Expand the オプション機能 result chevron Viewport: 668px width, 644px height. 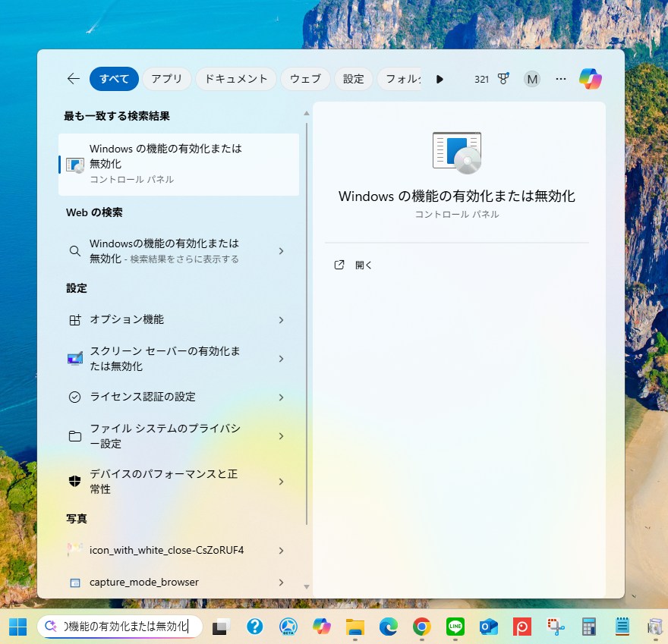[x=281, y=320]
